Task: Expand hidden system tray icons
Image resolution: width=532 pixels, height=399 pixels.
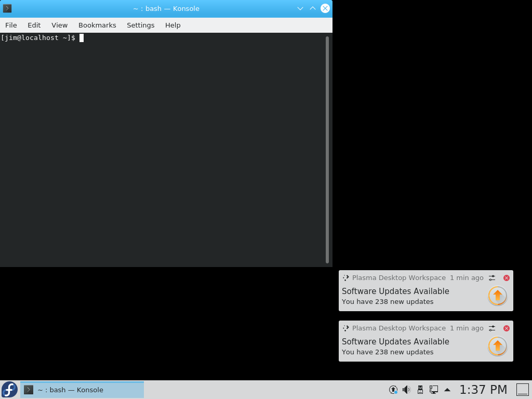Action: pos(447,390)
